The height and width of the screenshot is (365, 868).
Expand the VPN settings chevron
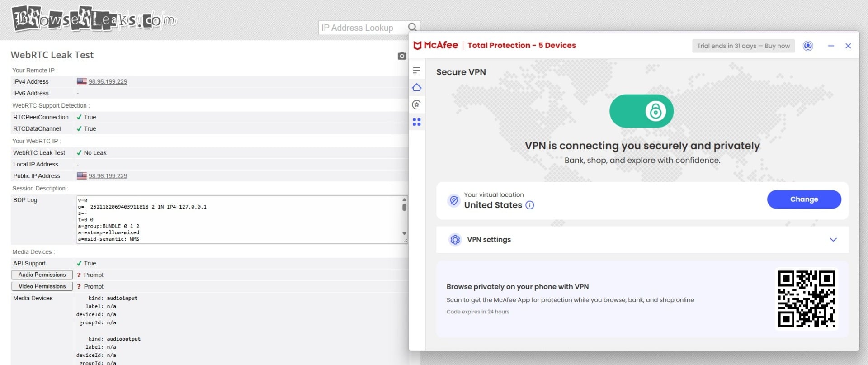tap(833, 239)
